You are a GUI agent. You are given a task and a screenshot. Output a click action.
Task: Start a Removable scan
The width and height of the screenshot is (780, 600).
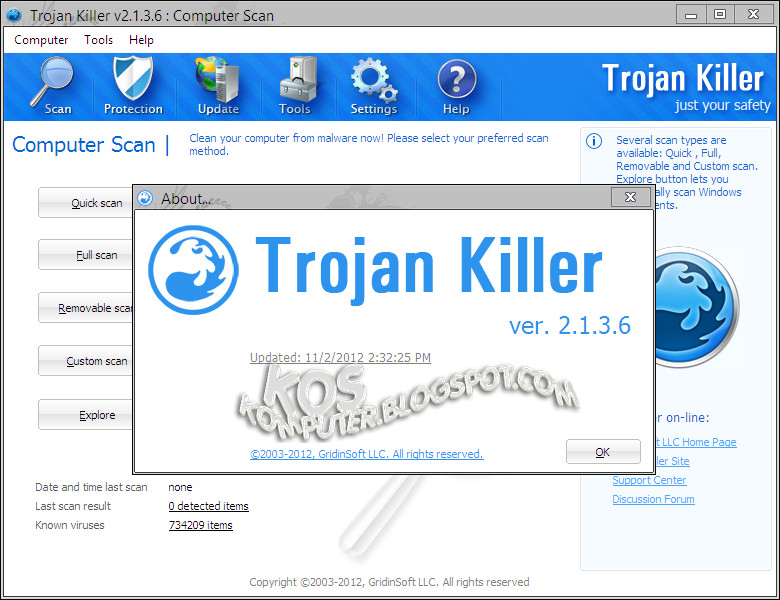[86, 307]
